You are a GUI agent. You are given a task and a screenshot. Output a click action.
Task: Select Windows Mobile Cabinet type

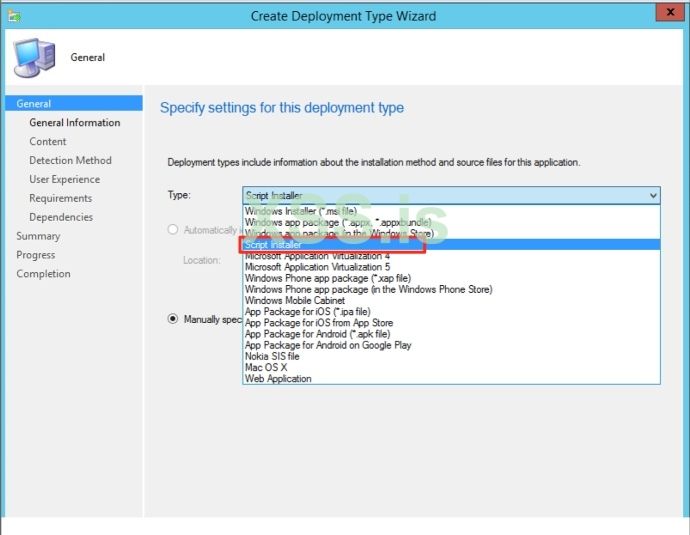tap(451, 300)
